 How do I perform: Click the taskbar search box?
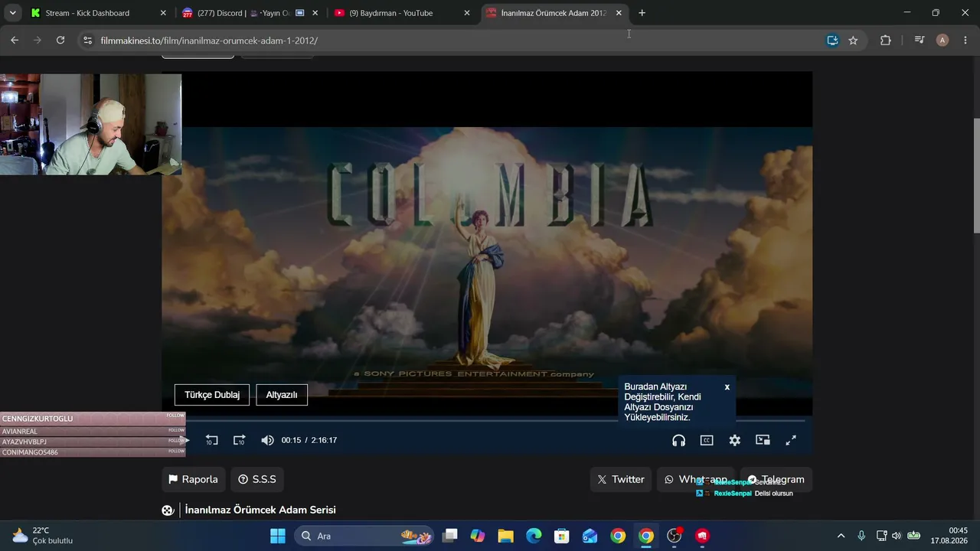point(363,536)
